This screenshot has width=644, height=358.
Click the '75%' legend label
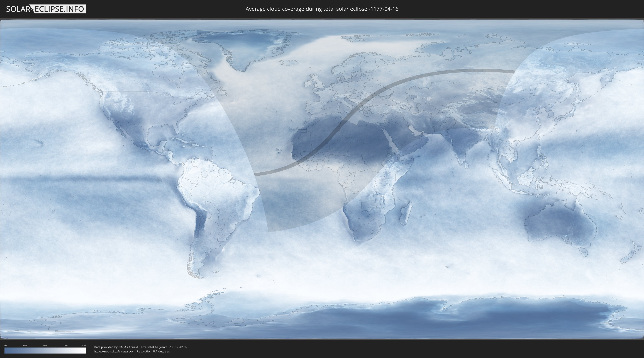point(65,345)
